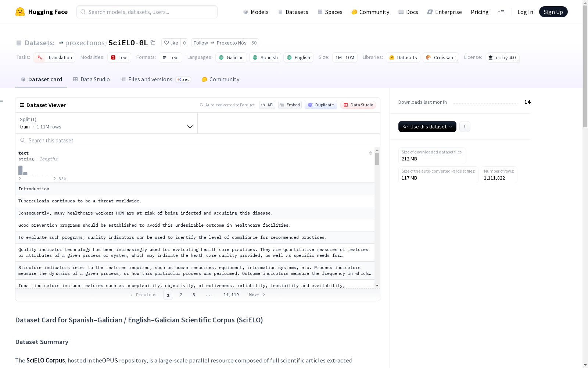588x368 pixels.
Task: Click the API button in Dataset Viewer
Action: coord(267,105)
